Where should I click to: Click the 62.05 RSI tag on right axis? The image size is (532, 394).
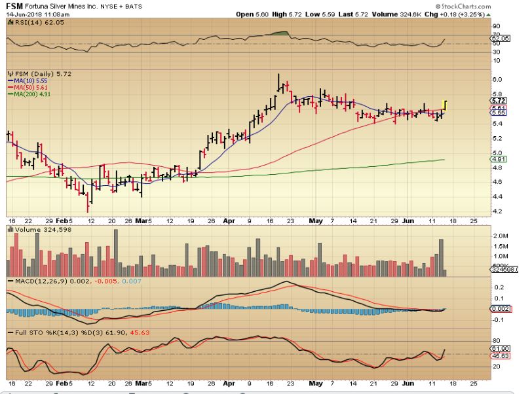point(501,39)
